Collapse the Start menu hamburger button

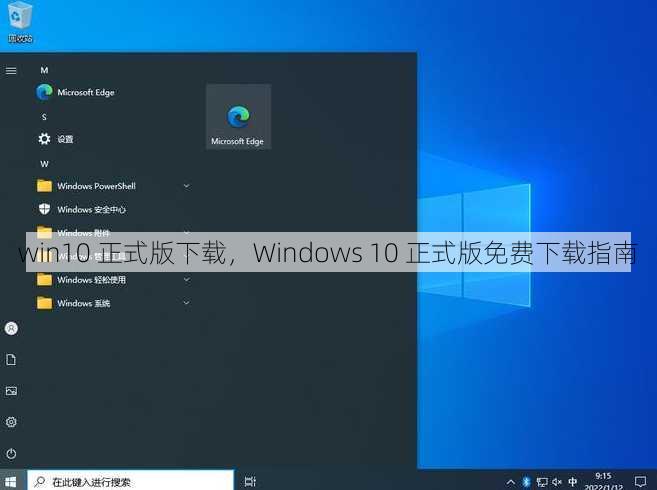(11, 71)
